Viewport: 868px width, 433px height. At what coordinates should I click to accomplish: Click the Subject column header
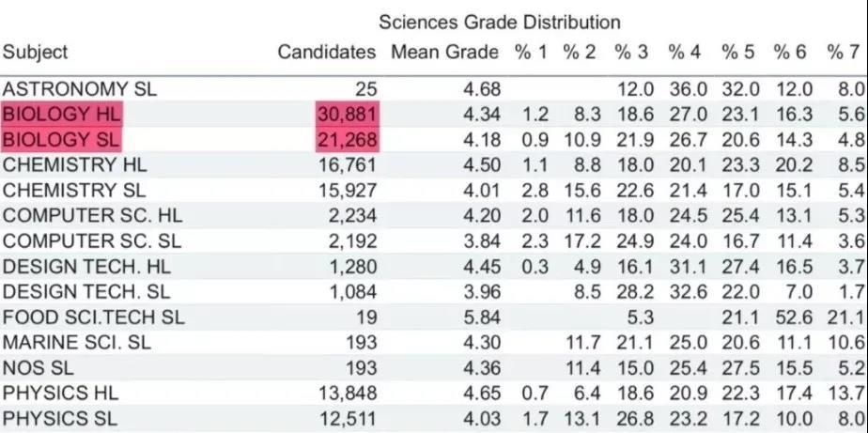[35, 53]
